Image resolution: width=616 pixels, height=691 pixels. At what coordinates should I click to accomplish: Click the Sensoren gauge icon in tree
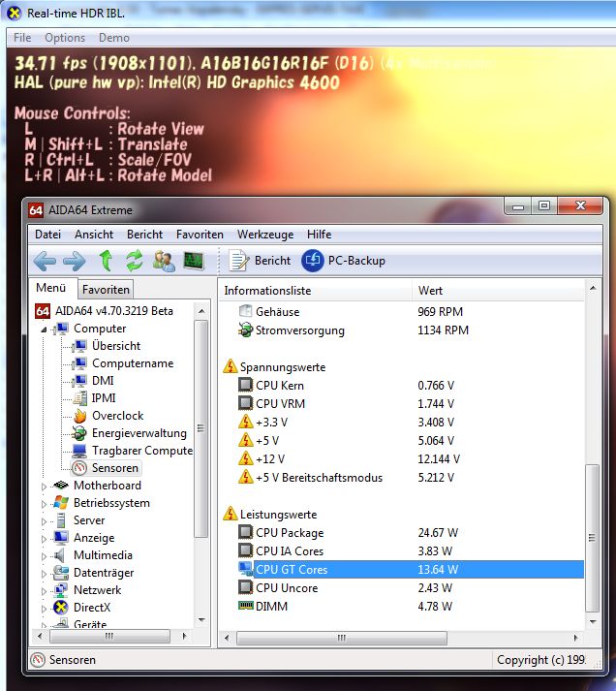click(x=79, y=468)
